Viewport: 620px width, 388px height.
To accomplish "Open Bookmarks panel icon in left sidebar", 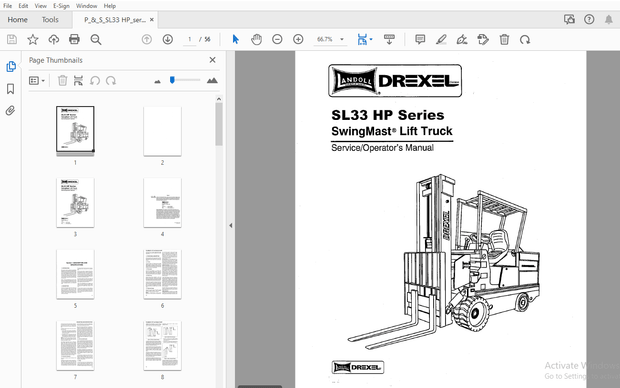I will tap(11, 89).
